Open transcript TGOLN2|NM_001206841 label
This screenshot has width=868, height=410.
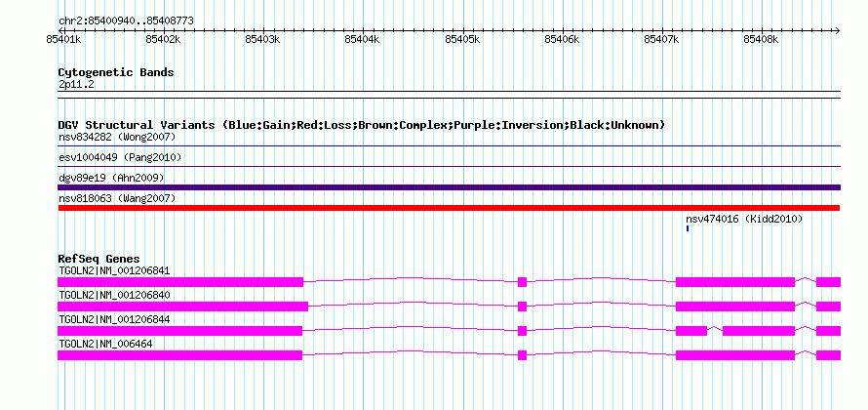114,271
